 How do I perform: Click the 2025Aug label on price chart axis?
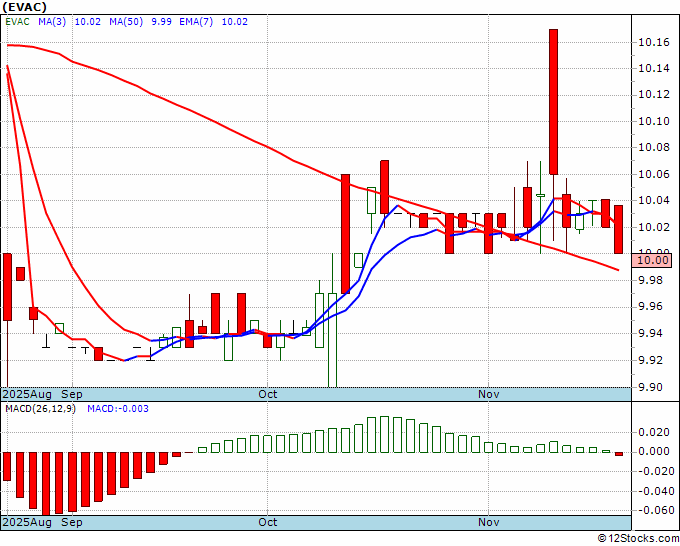pos(27,394)
